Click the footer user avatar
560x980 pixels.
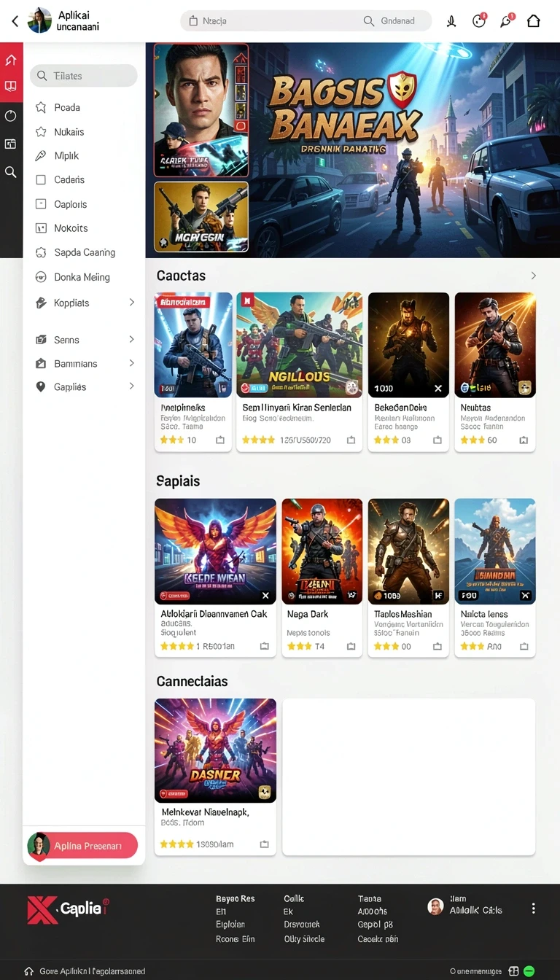(x=435, y=906)
